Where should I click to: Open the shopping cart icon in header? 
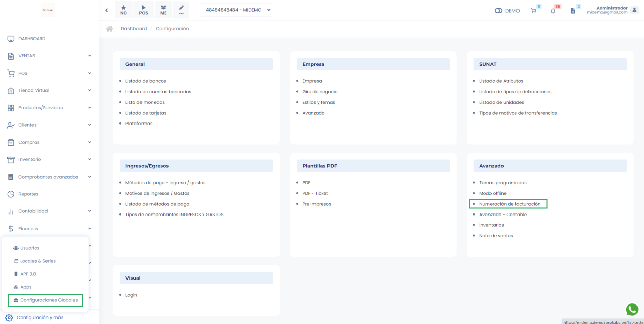tap(533, 11)
